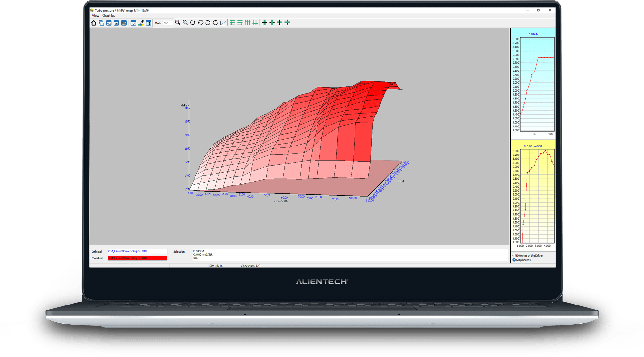Open the Graphics menu
Viewport: 644px width, 357px height.
109,16
